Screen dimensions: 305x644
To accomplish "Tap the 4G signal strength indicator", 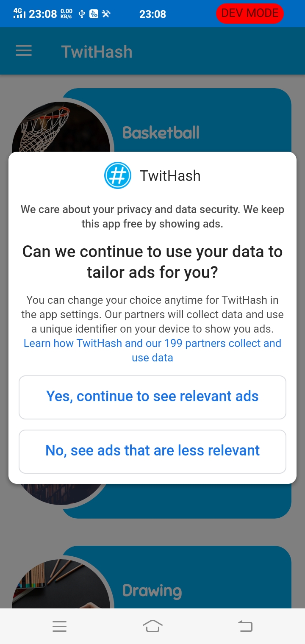I will [x=19, y=14].
